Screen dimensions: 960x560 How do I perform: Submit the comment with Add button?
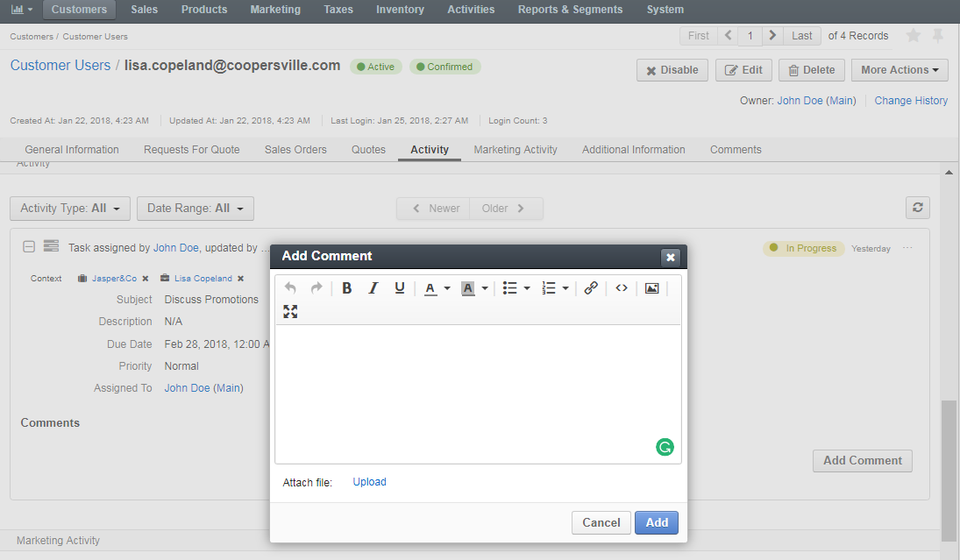tap(657, 522)
